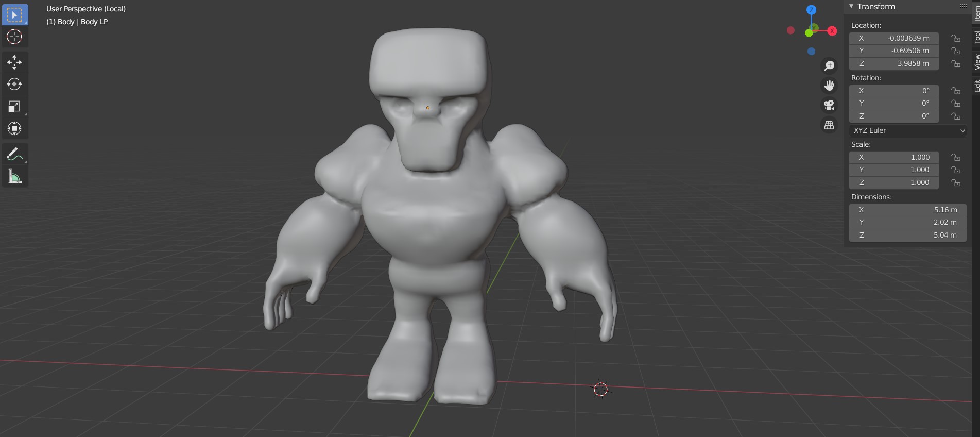The width and height of the screenshot is (980, 437).
Task: Click the red X axis on the gizmo
Action: [832, 31]
